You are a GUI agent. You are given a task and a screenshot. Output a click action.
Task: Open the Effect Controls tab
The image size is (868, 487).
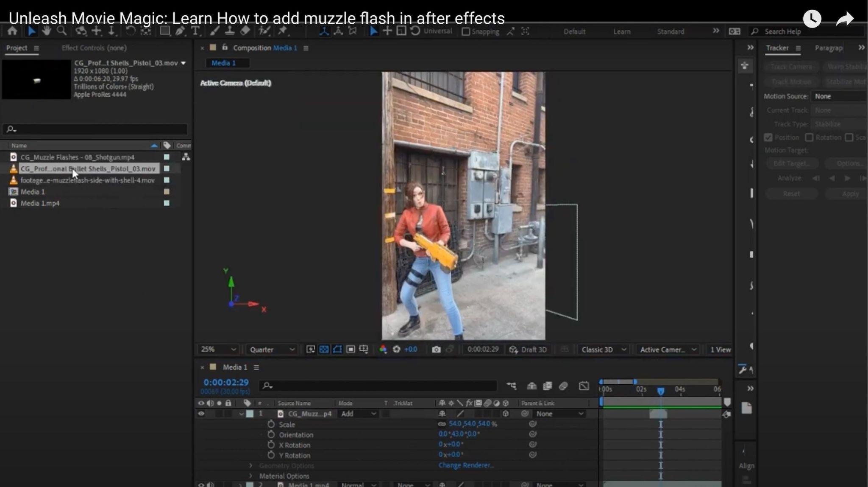click(94, 48)
